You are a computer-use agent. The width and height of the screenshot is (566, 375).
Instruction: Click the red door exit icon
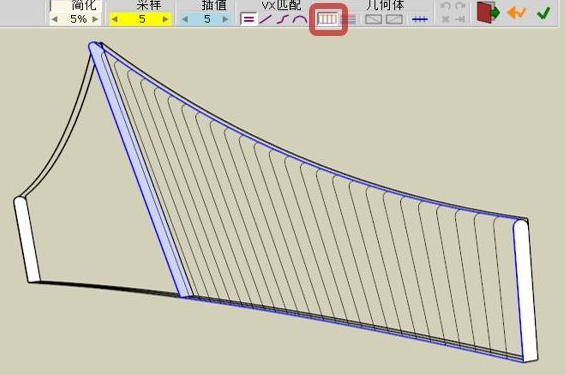coord(488,13)
